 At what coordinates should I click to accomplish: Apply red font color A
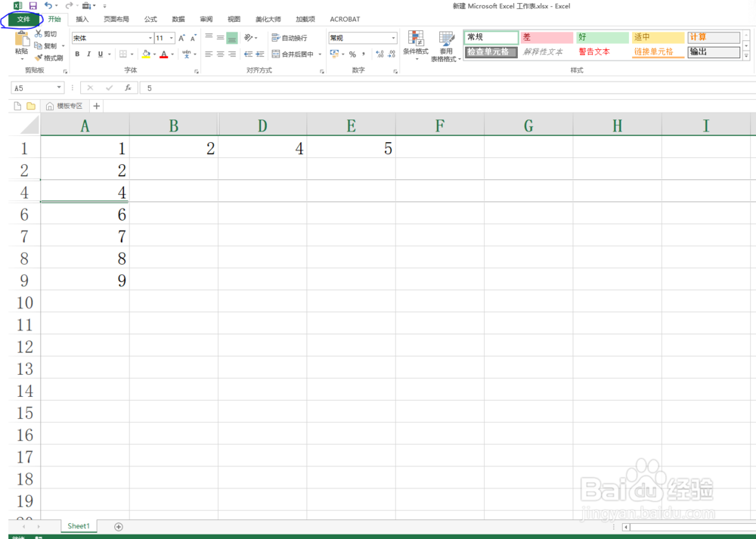pyautogui.click(x=164, y=54)
